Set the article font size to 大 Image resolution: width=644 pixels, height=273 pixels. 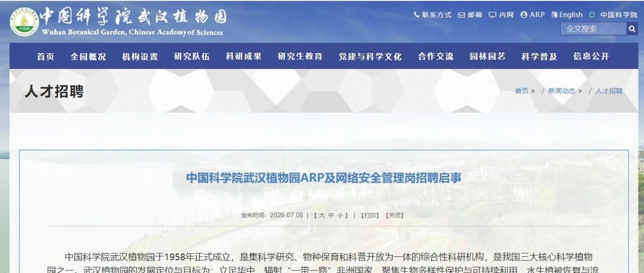(x=321, y=215)
